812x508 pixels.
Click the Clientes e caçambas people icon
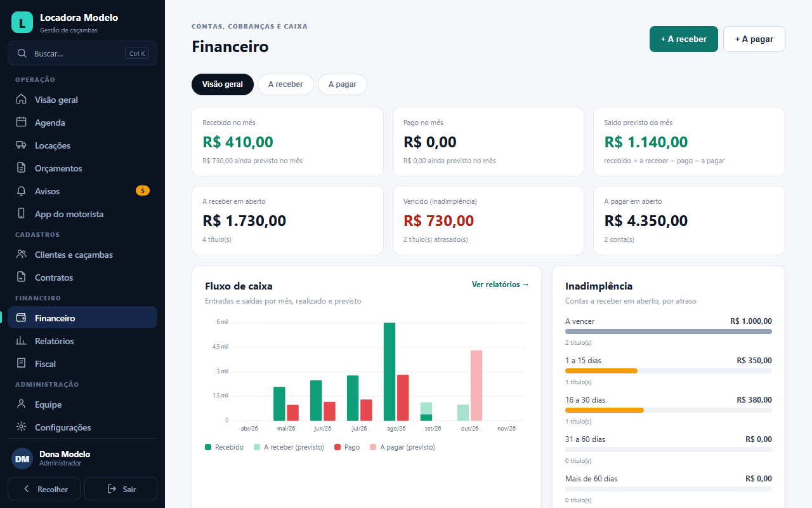coord(22,255)
